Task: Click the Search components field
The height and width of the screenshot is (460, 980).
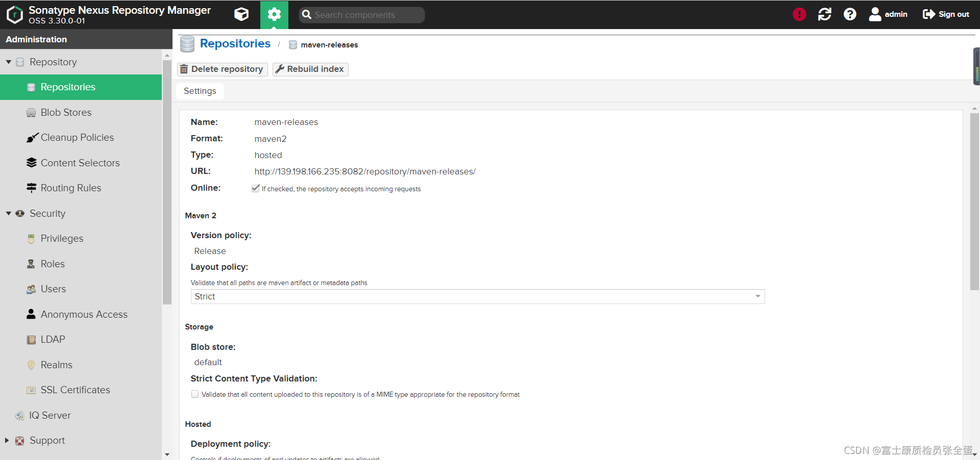Action: [362, 15]
